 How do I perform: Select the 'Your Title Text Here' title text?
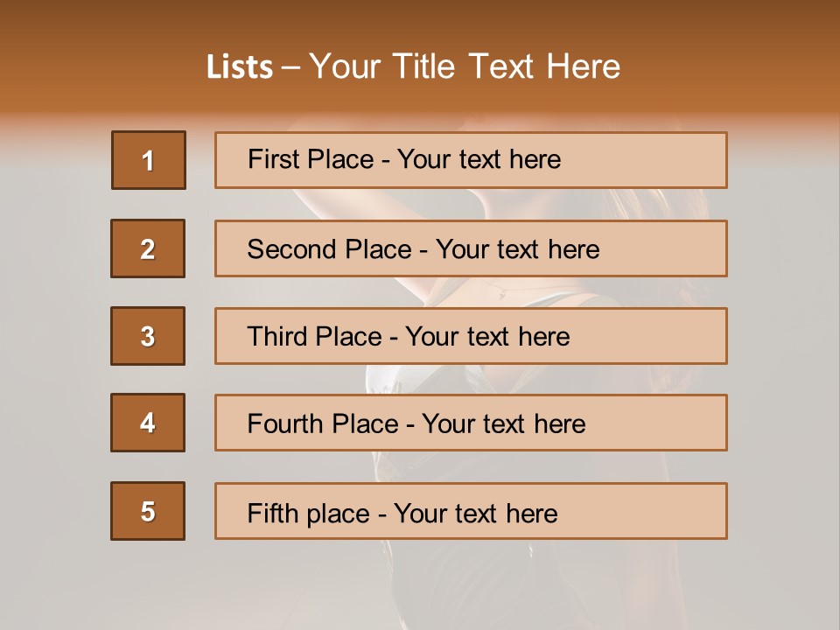tap(465, 66)
